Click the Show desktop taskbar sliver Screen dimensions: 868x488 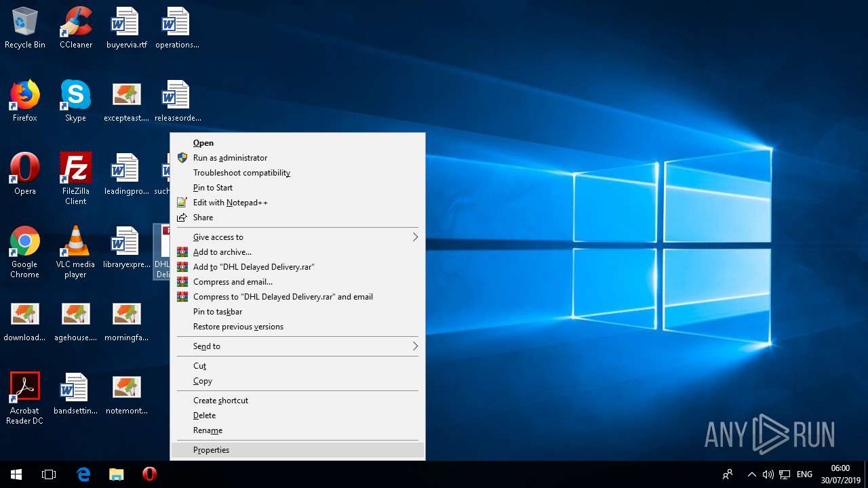pos(866,474)
